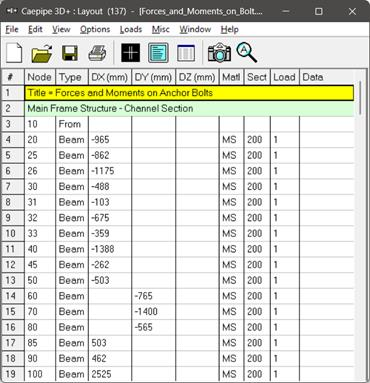This screenshot has width=370, height=383.
Task: Click the Matl column header
Action: pos(231,77)
